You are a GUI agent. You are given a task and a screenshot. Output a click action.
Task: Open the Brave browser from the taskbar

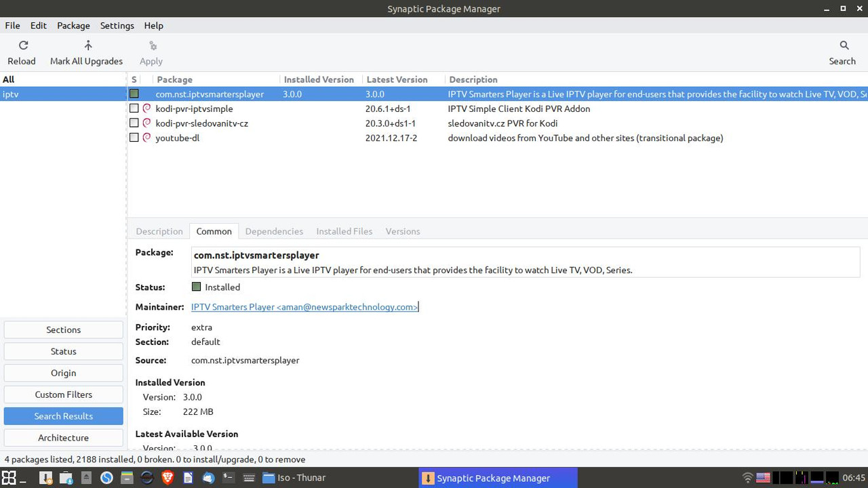pos(167,478)
